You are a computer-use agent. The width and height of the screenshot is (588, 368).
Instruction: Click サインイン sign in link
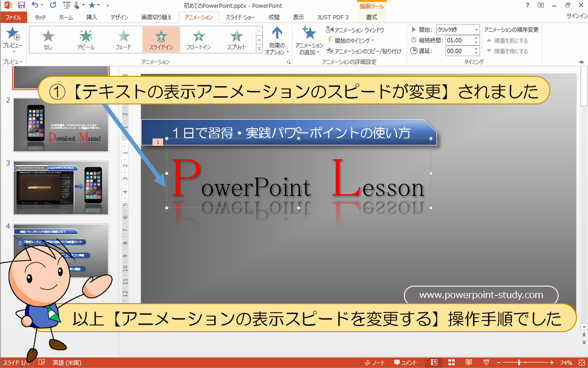(x=577, y=17)
